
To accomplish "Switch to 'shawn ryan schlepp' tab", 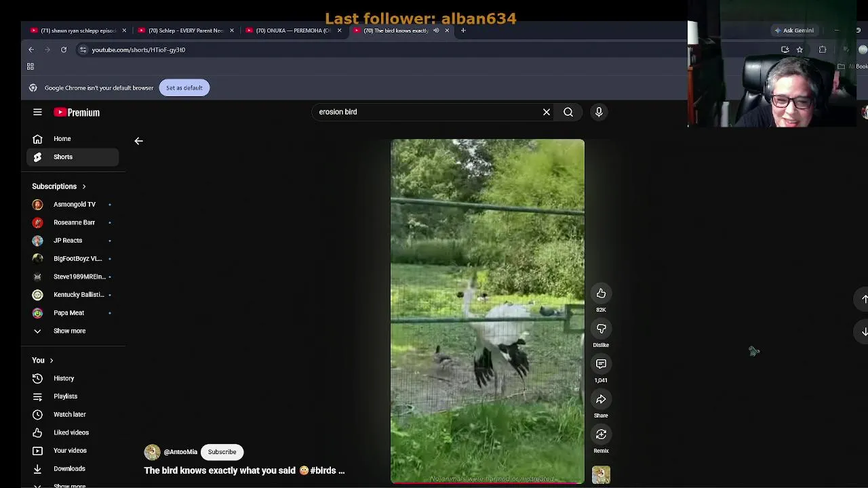I will (79, 30).
